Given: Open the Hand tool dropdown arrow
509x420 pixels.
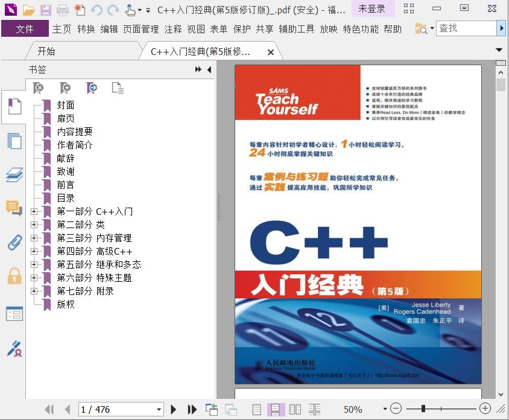Looking at the screenshot, I should (139, 10).
